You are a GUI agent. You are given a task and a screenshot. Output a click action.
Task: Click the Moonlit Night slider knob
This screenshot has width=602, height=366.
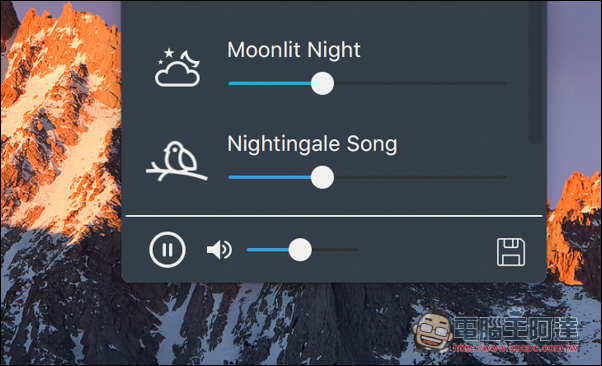coord(322,83)
